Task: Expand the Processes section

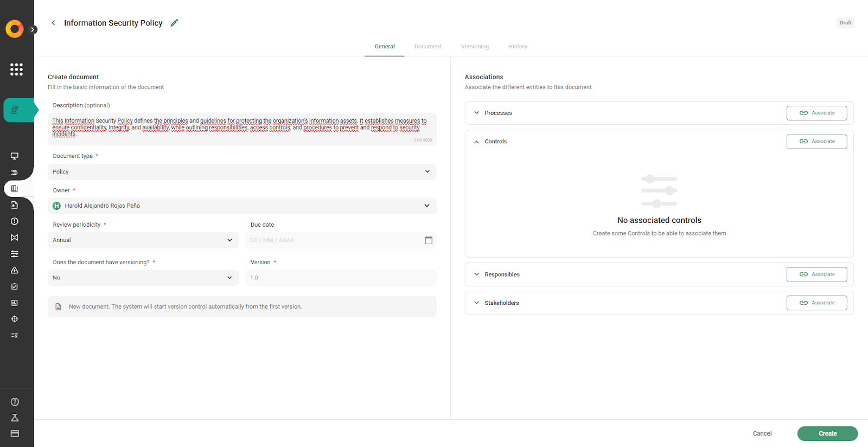Action: pyautogui.click(x=477, y=113)
